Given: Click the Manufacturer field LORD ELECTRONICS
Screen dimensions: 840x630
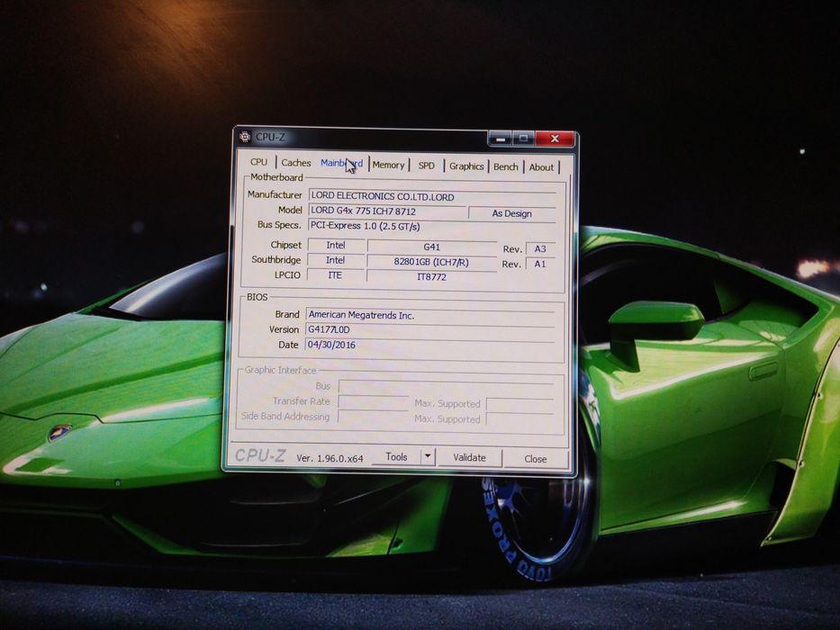Looking at the screenshot, I should pos(432,196).
